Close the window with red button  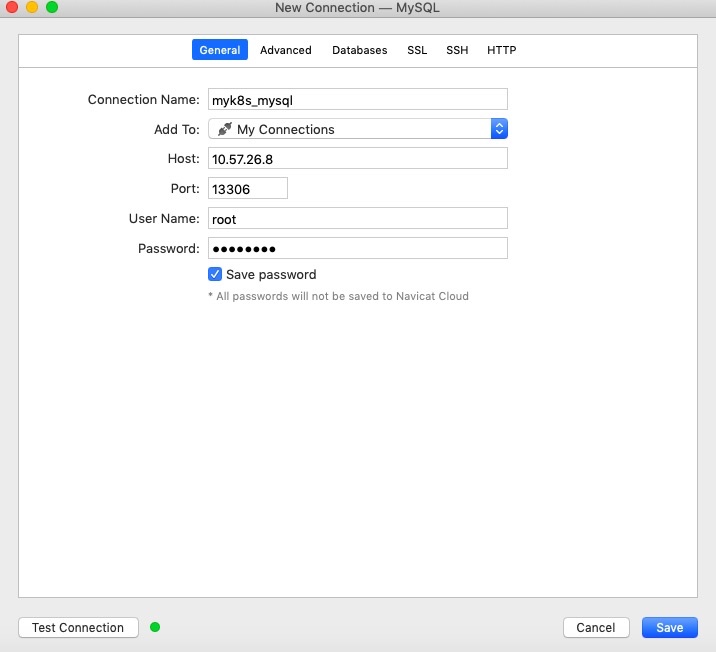[x=12, y=7]
